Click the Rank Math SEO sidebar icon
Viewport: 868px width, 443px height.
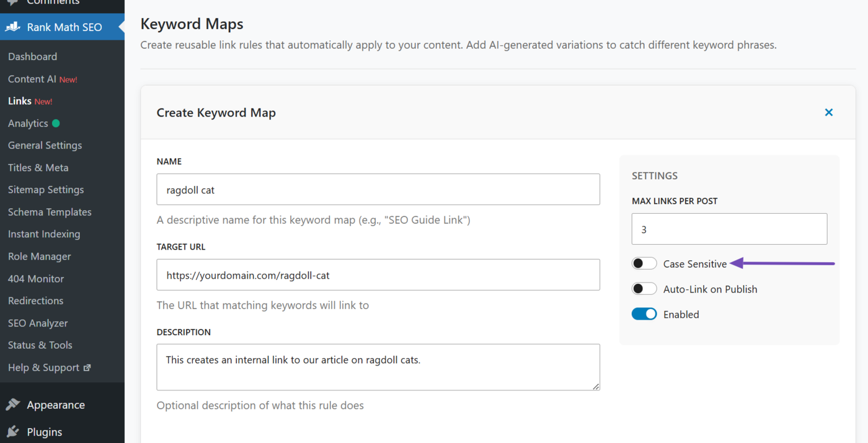click(12, 27)
